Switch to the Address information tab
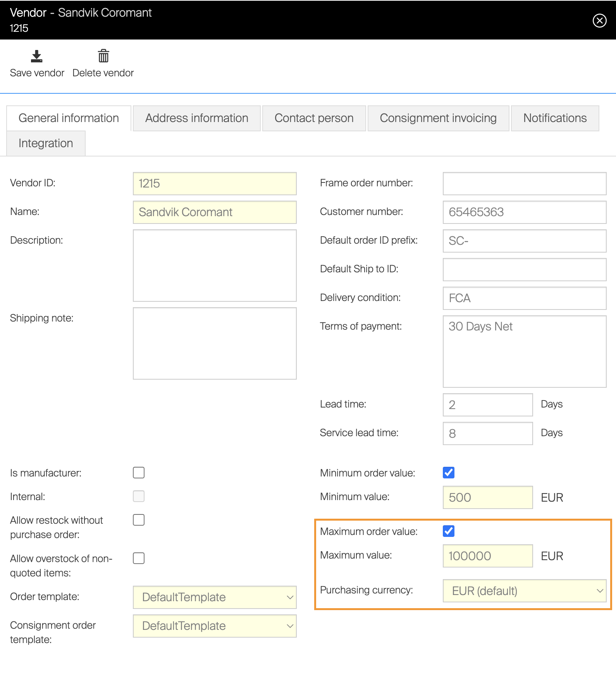616x681 pixels. [x=196, y=118]
